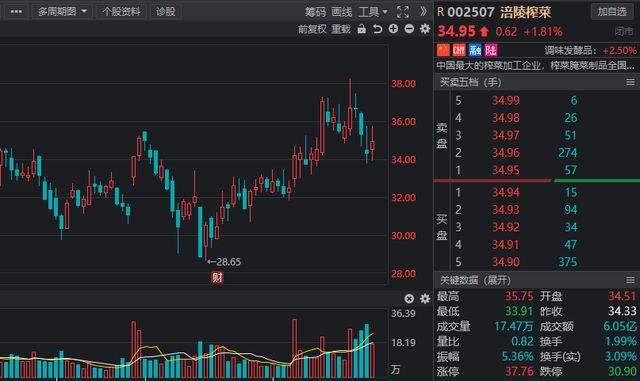
Task: Click sell level 1 price 34.95
Action: [505, 170]
